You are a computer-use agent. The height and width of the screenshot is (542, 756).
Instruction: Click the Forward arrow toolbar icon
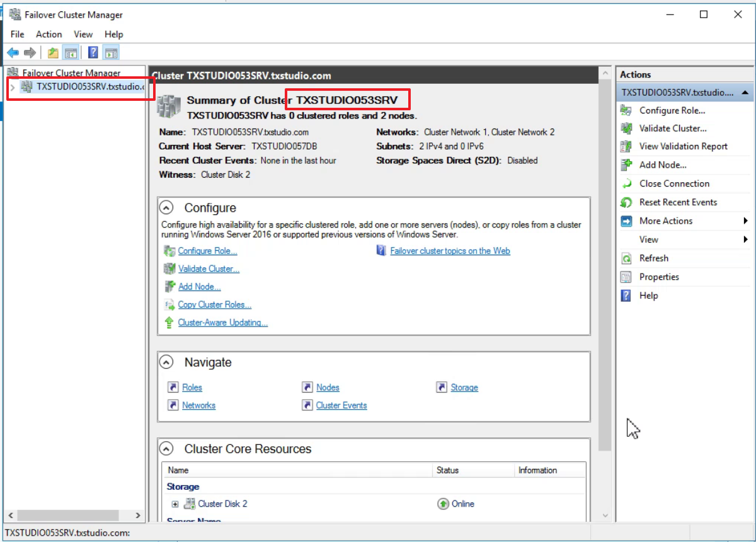pos(30,53)
